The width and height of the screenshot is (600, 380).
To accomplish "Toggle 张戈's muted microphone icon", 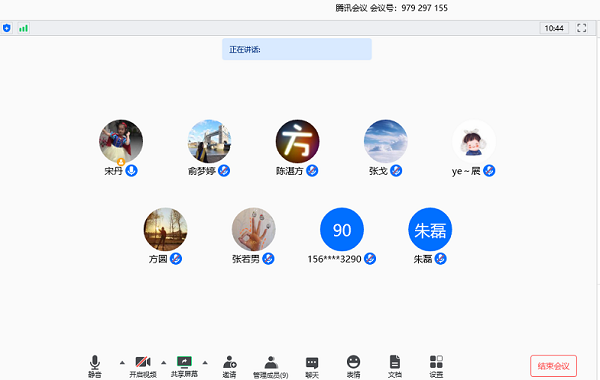I will click(396, 171).
